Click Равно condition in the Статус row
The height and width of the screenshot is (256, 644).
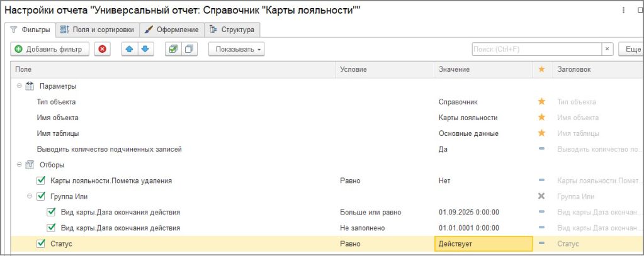click(x=351, y=243)
